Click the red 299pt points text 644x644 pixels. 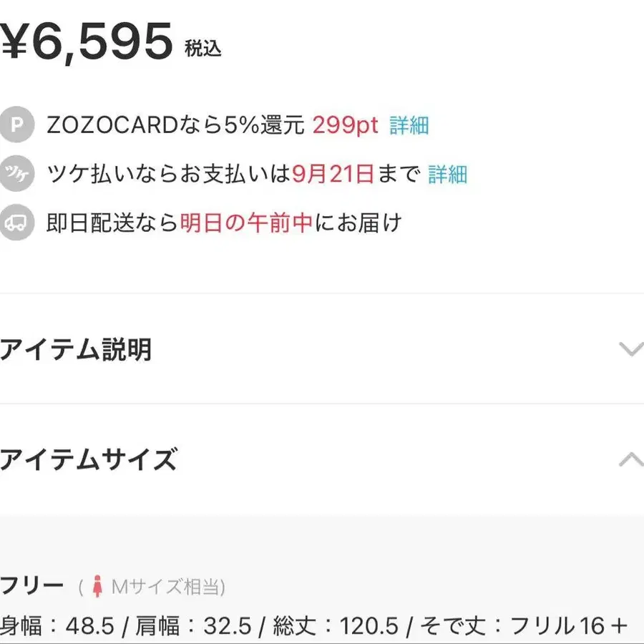(345, 125)
